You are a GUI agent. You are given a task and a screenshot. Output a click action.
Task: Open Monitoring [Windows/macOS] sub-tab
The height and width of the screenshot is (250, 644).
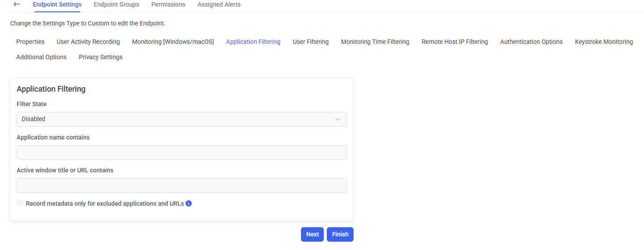173,42
